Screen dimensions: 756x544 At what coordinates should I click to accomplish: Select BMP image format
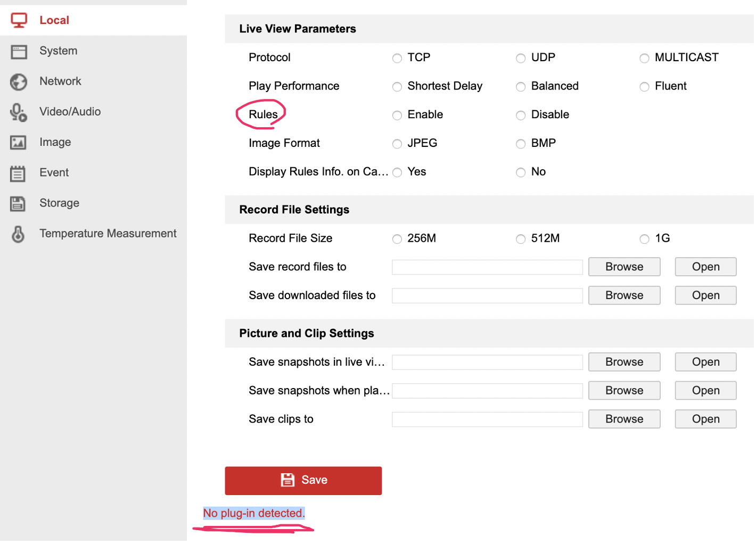click(x=521, y=144)
